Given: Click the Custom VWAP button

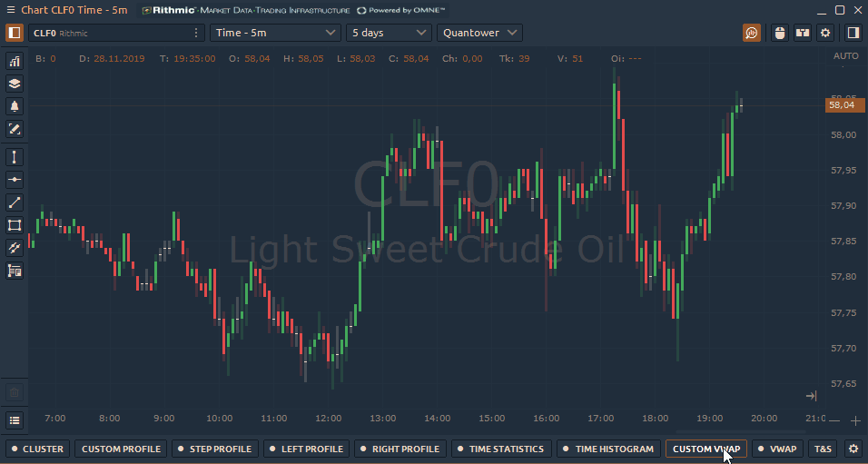Looking at the screenshot, I should 705,449.
